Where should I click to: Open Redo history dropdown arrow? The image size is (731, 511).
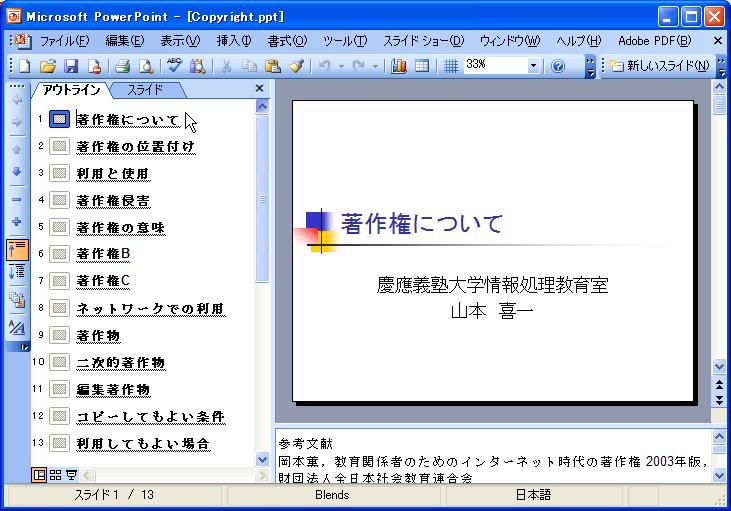375,67
